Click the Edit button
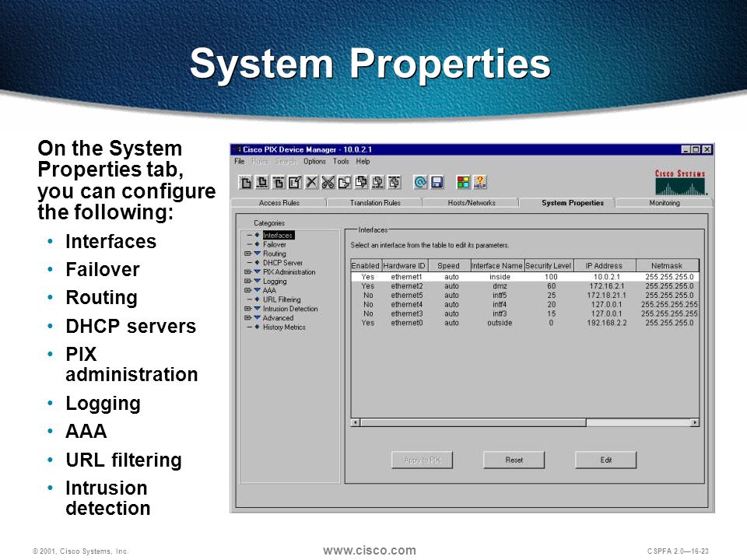The image size is (747, 560). (x=606, y=460)
